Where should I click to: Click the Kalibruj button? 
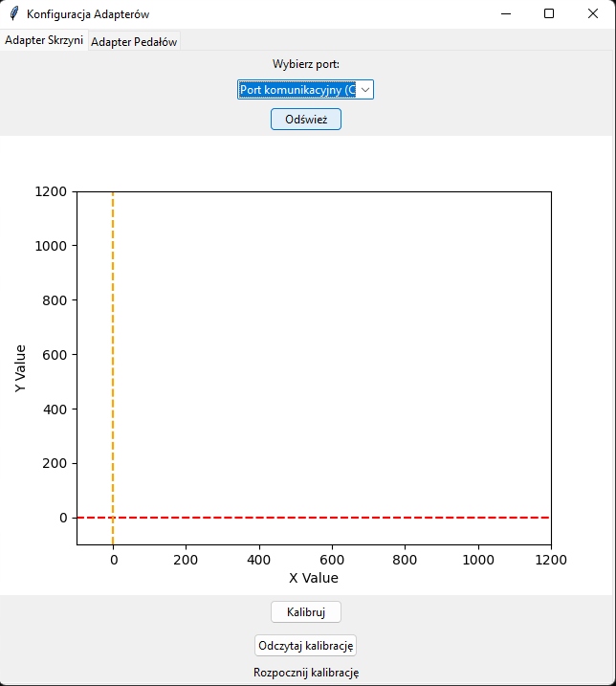pyautogui.click(x=306, y=612)
